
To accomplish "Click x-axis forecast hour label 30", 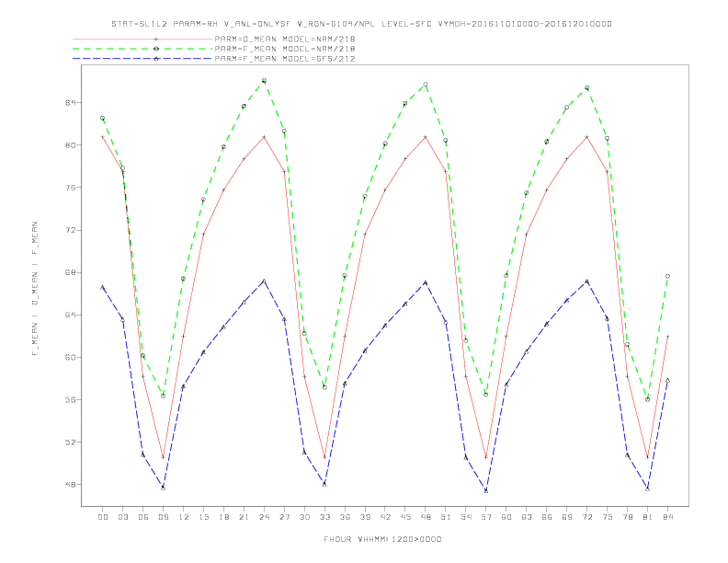I will tap(304, 517).
